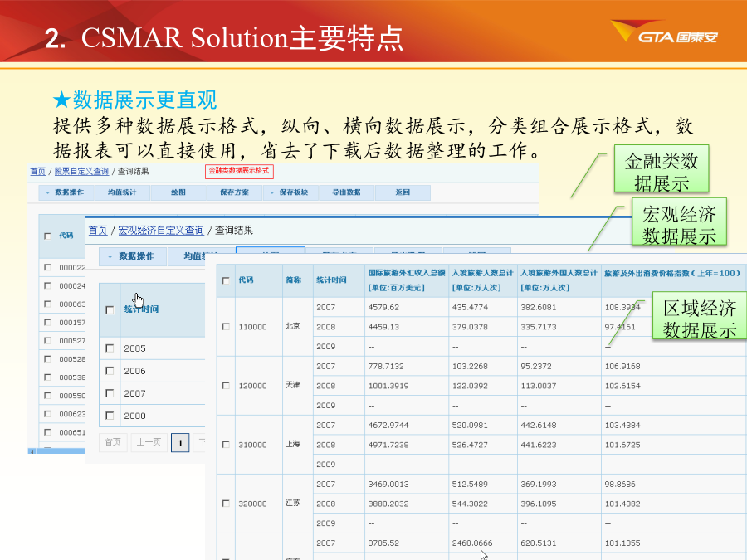The width and height of the screenshot is (747, 560).
Task: Toggle select-all checkbox beside 统计时间 header
Action: pos(110,310)
